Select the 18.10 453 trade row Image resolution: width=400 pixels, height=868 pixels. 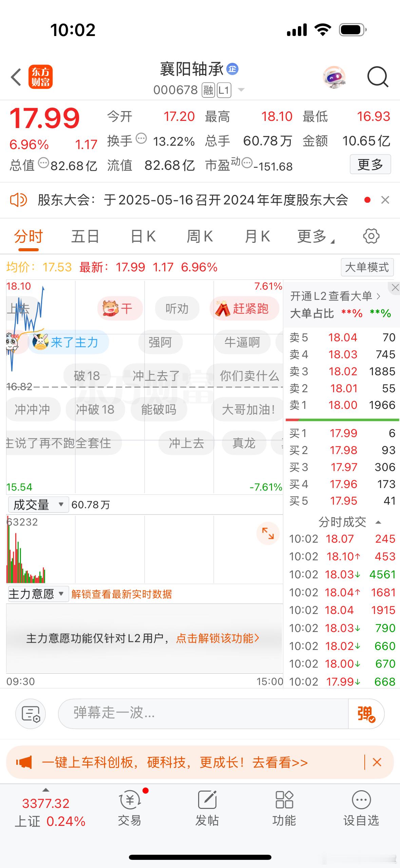(x=342, y=556)
